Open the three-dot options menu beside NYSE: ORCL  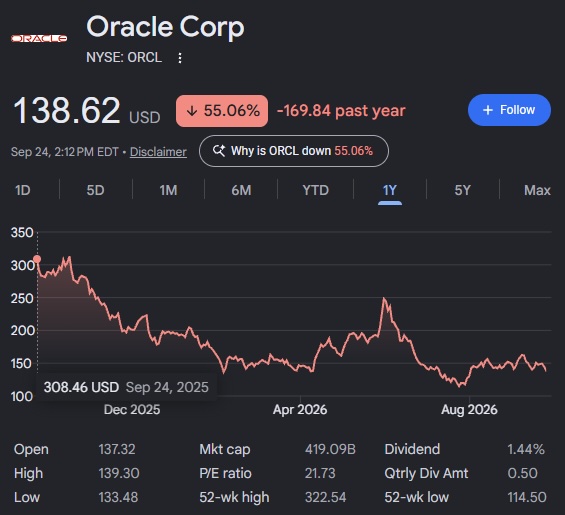[180, 58]
